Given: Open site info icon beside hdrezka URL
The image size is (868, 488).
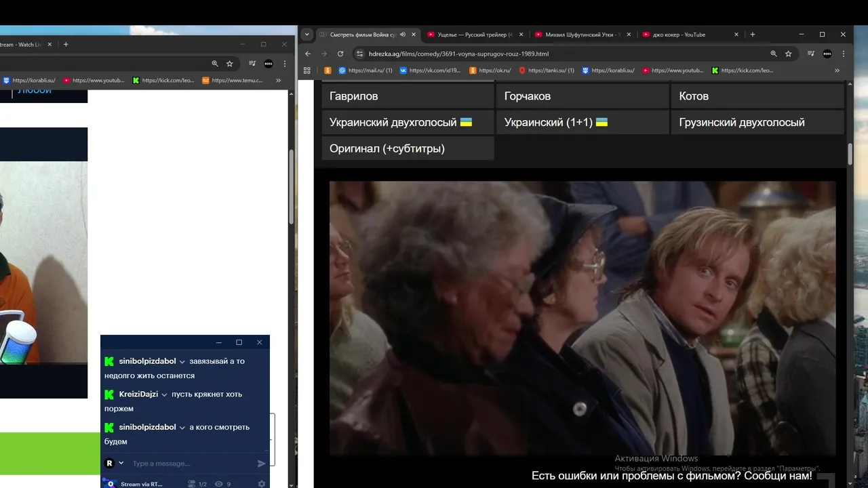Looking at the screenshot, I should click(360, 54).
